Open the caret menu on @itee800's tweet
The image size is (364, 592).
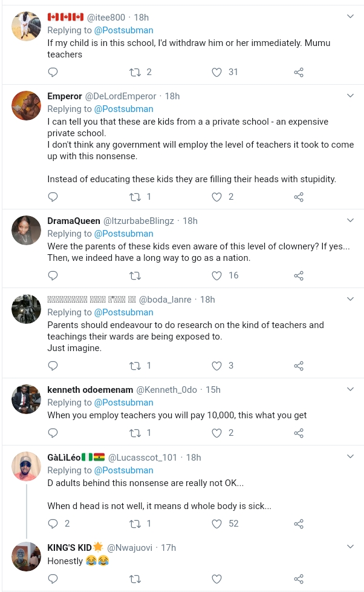coord(350,17)
